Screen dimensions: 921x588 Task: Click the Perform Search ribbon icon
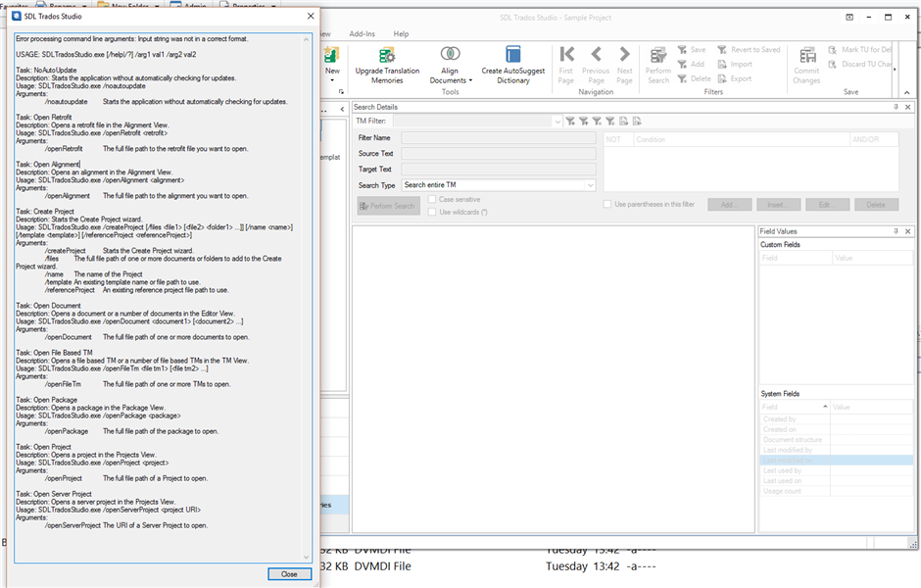coord(658,56)
